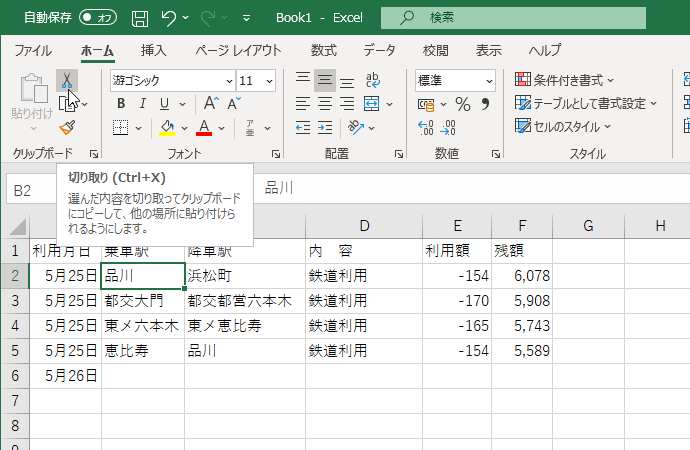Click the accounting currency format icon

(426, 105)
